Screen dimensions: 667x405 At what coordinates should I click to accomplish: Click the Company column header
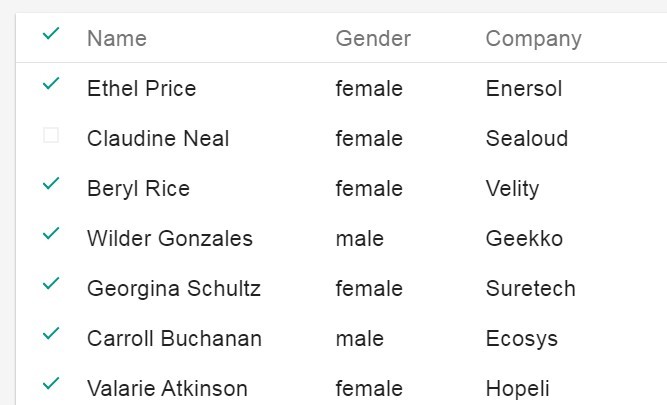click(533, 39)
